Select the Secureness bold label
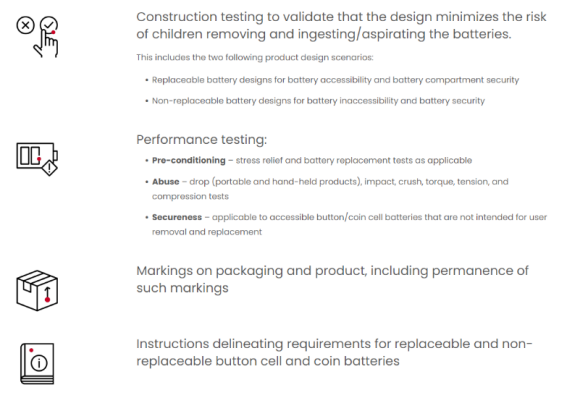The image size is (581, 404). pyautogui.click(x=177, y=217)
